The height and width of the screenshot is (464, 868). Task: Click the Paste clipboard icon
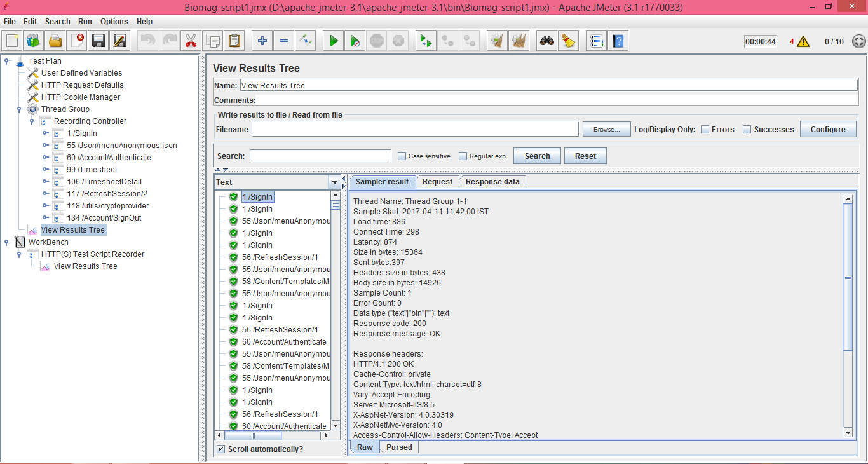coord(234,41)
